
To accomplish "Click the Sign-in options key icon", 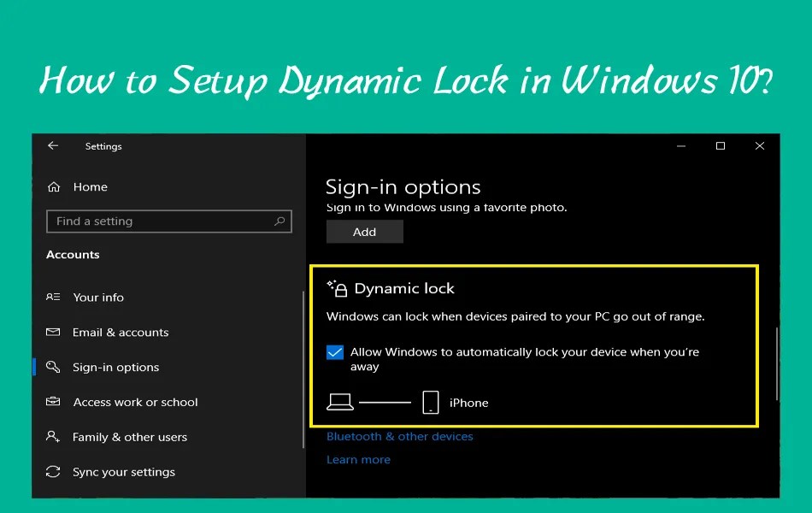I will (x=52, y=367).
